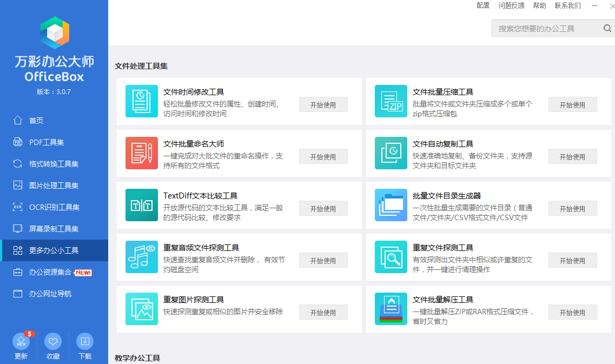This screenshot has width=615, height=364.
Task: Open PDF工具集 in the sidebar
Action: tap(54, 142)
